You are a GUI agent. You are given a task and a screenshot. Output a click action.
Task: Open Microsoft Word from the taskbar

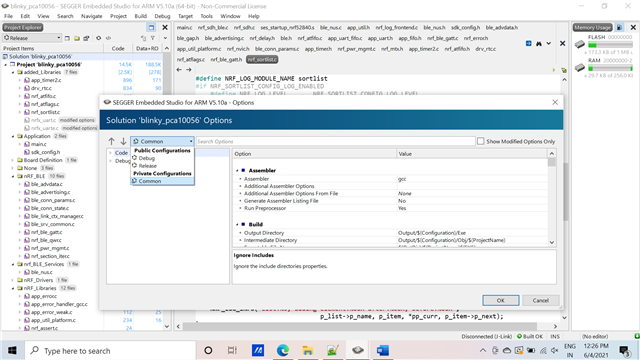tap(382, 350)
